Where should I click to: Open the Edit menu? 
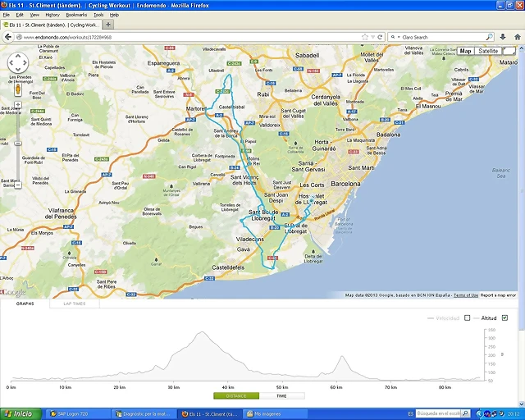[20, 15]
